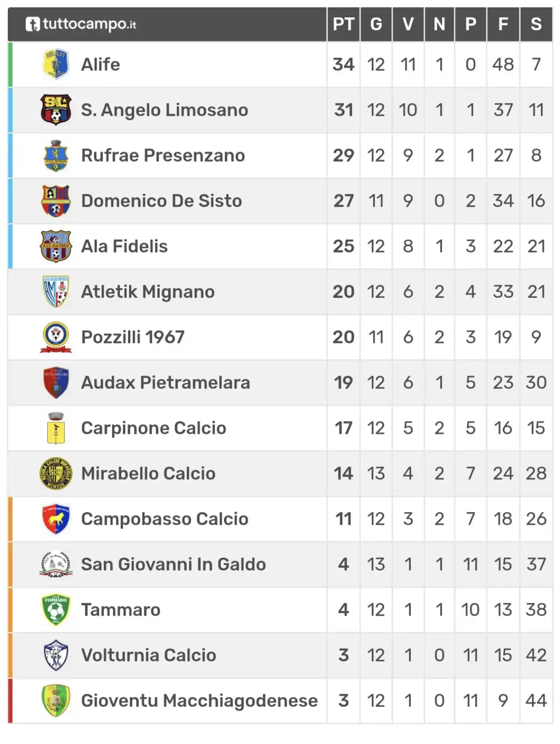Click the Volturnia Calcio team crest
The image size is (560, 744).
tap(56, 655)
